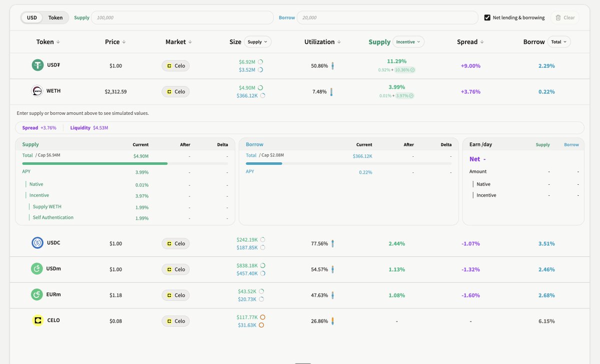600x364 pixels.
Task: Open the Supply Incentive dropdown
Action: click(408, 42)
